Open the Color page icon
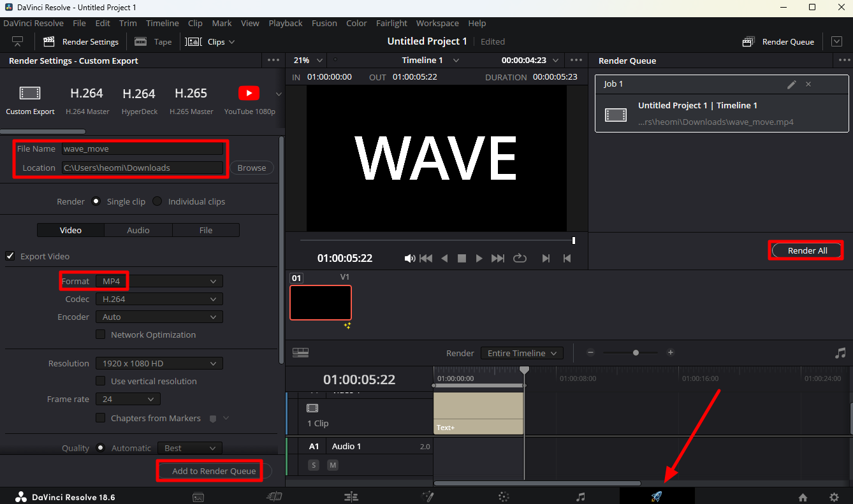 [x=504, y=496]
